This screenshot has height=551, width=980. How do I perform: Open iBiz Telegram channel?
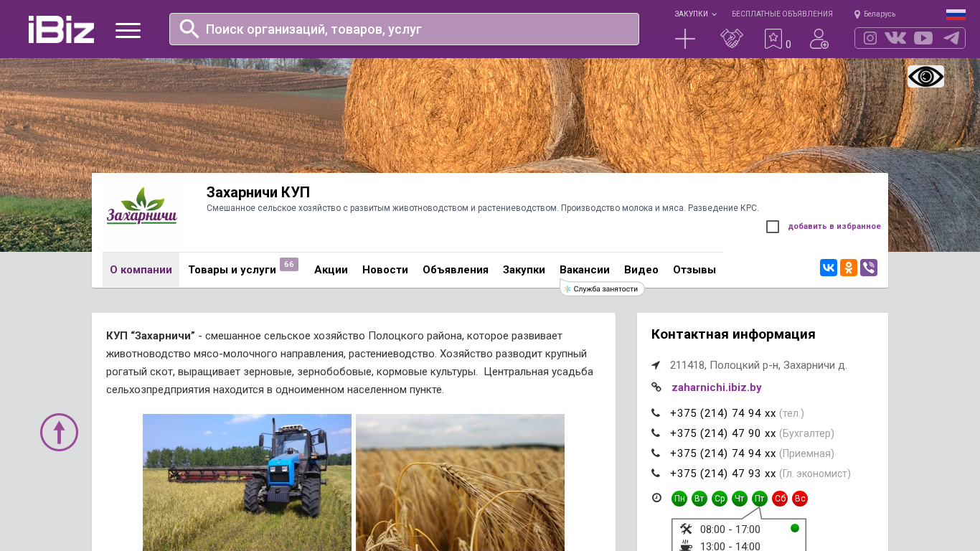click(x=951, y=38)
